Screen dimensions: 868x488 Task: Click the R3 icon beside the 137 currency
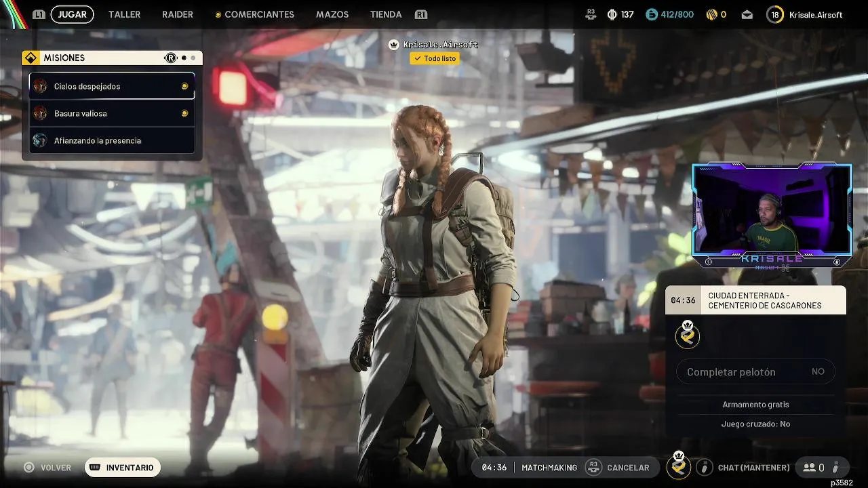(591, 14)
